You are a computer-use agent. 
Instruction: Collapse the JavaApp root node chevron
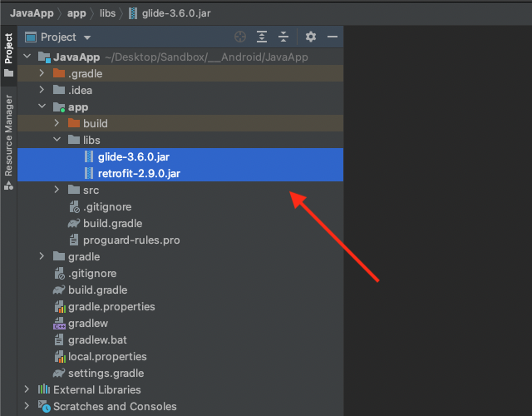coord(27,57)
